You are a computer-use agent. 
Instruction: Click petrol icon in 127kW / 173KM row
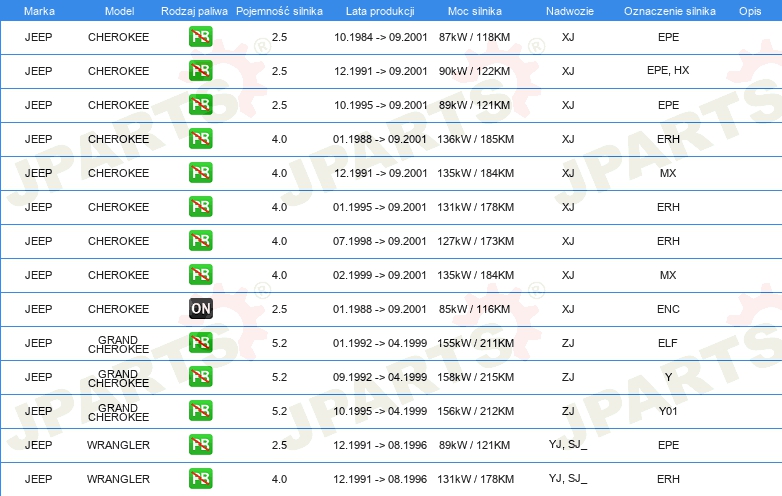tap(200, 241)
